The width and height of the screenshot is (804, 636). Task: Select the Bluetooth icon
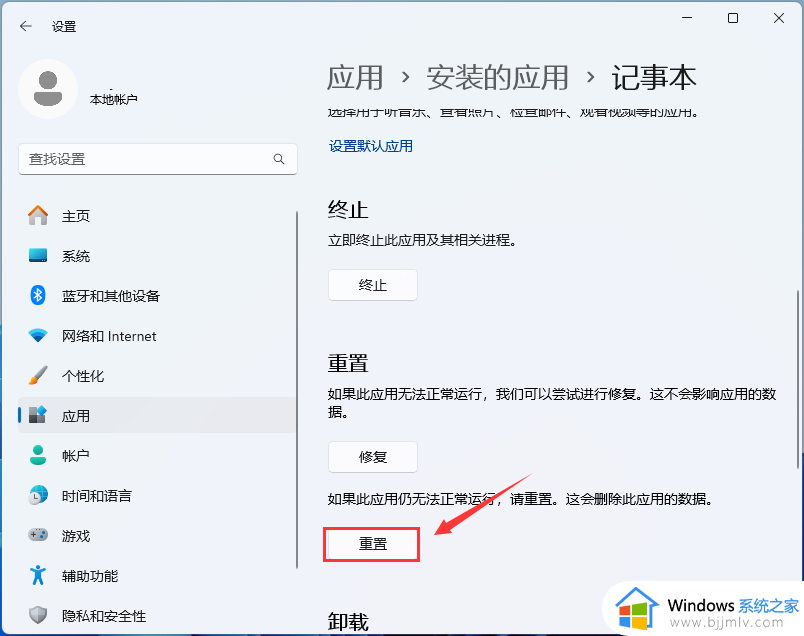click(x=38, y=295)
